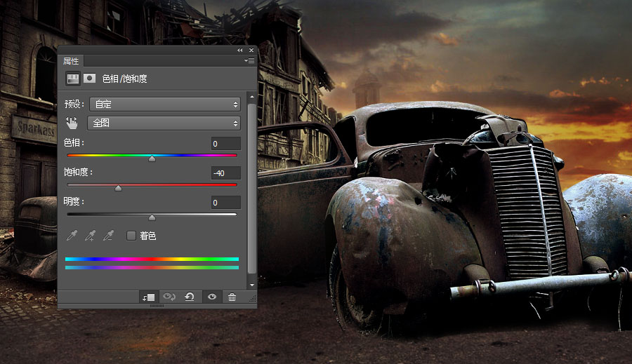632x364 pixels.
Task: Select the on-image targeted adjustment hand tool
Action: coord(72,123)
